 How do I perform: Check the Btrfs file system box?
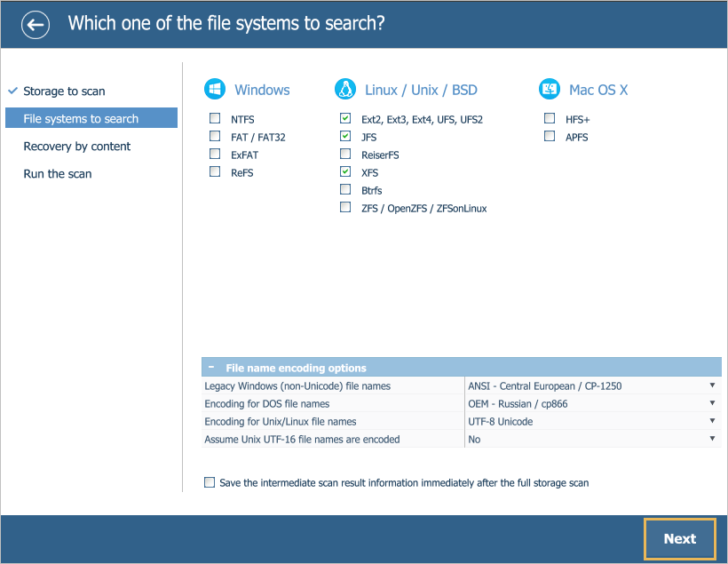345,189
